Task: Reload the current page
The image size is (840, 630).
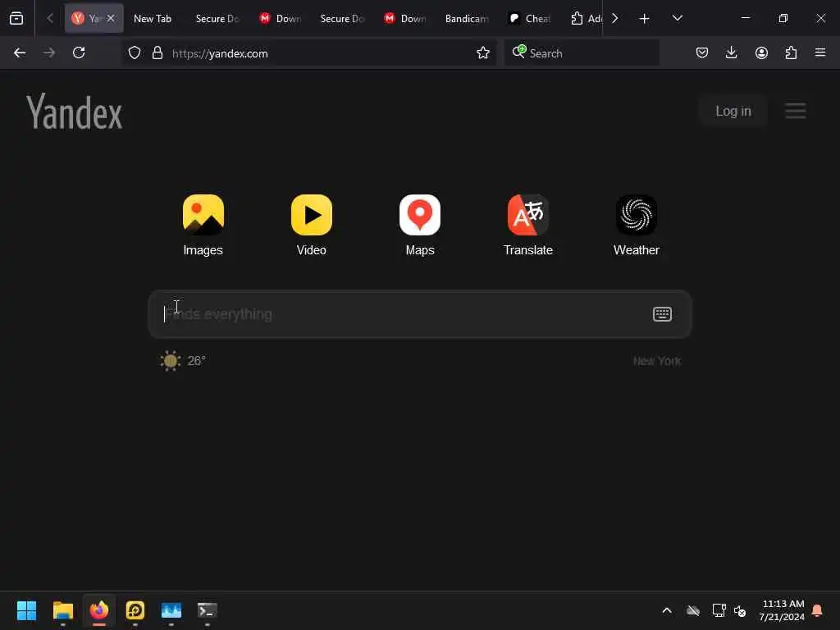Action: [x=79, y=52]
